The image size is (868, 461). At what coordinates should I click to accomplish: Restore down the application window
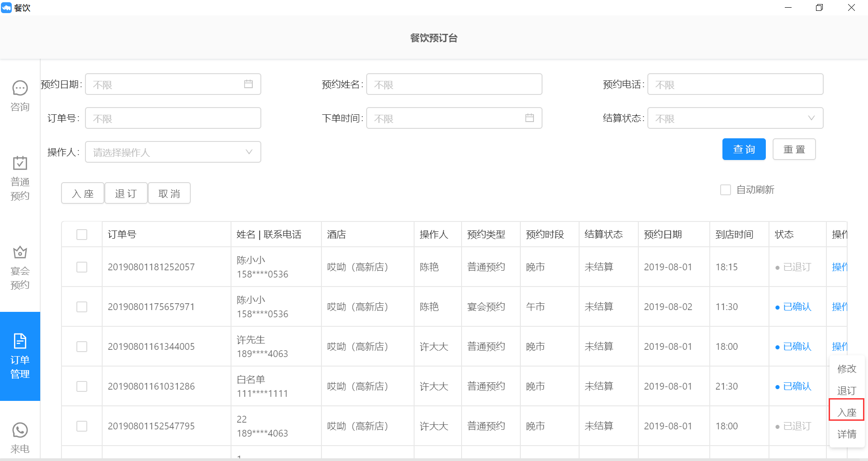click(x=819, y=8)
